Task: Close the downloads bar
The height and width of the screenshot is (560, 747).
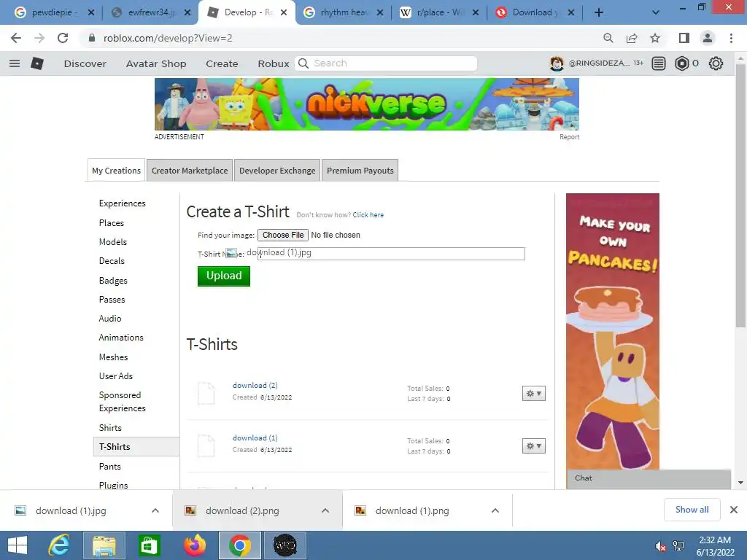Action: tap(734, 510)
